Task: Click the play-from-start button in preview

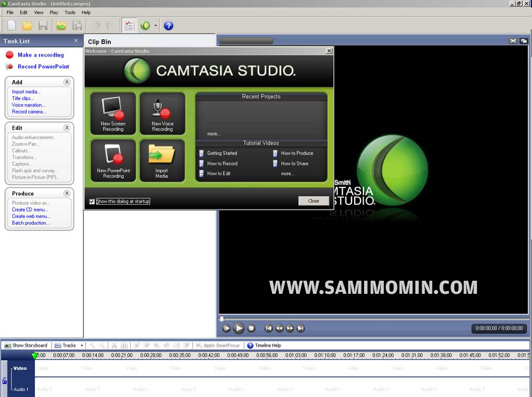Action: [x=226, y=328]
